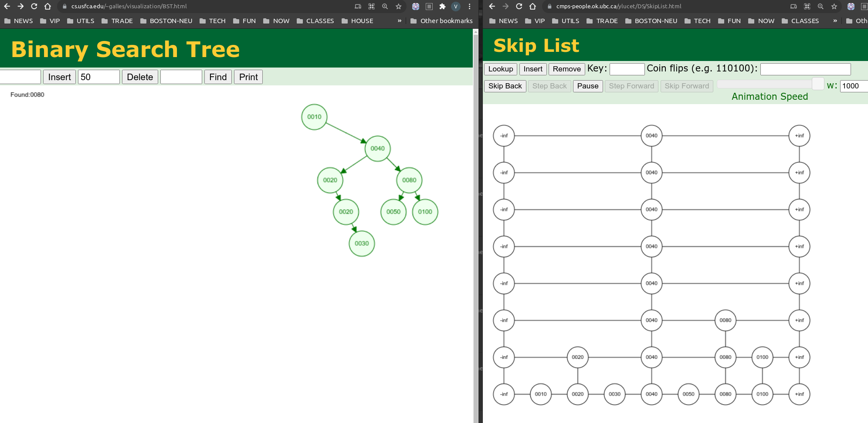Click Skip Back in the Skip List controls

[x=505, y=86]
